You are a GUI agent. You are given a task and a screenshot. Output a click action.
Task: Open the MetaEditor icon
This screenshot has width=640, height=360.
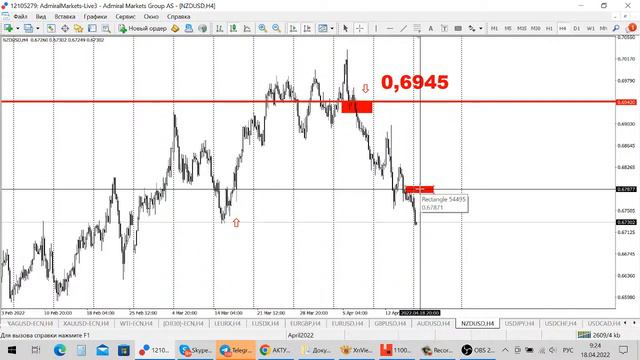[175, 28]
